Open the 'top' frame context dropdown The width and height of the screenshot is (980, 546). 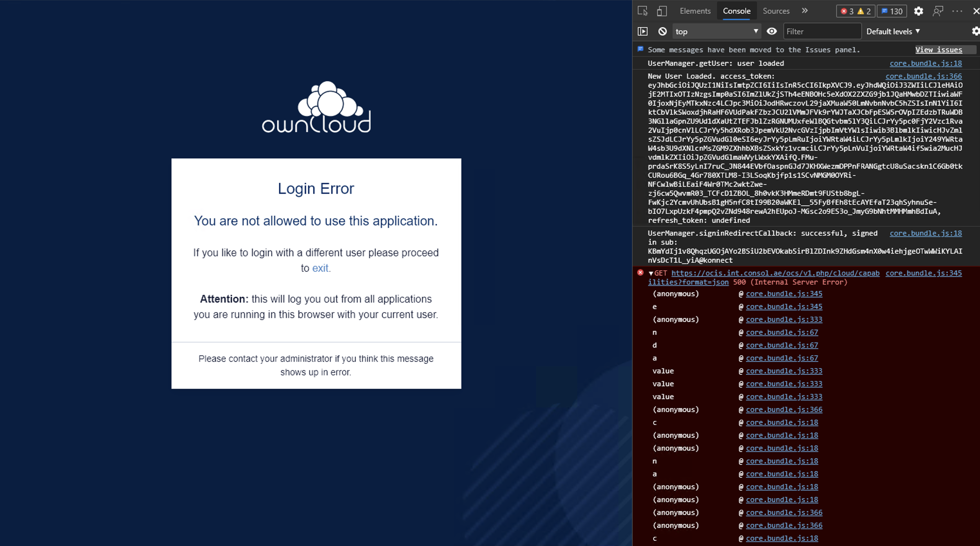tap(717, 31)
